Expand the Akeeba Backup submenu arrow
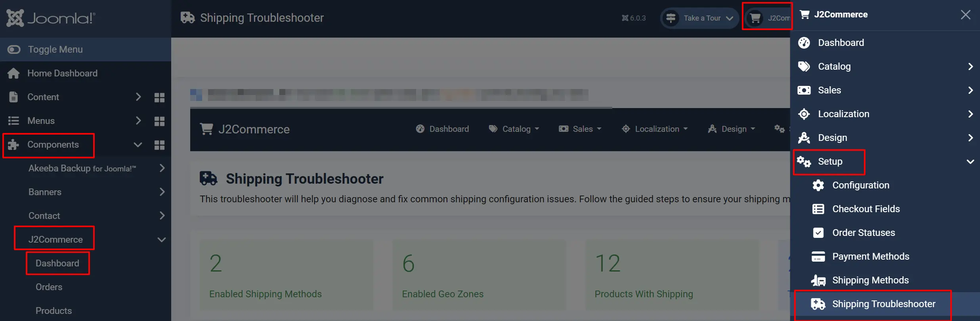 point(162,168)
